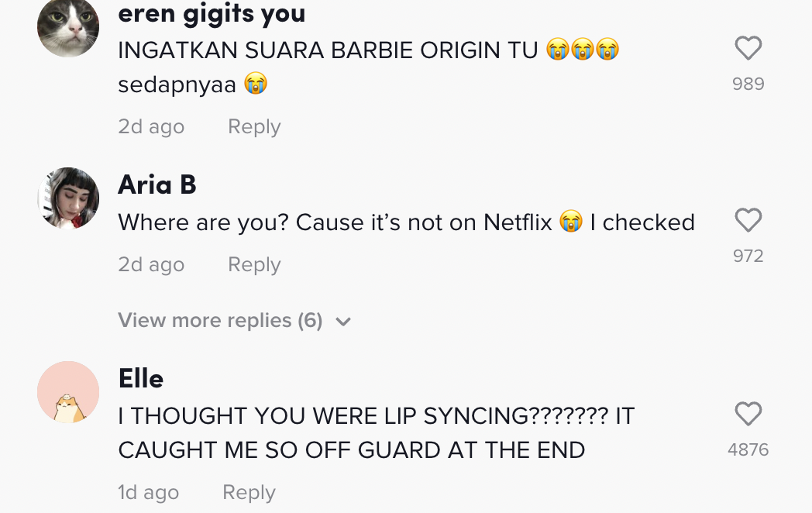Screen dimensions: 812x513
Task: Heart Elle's lip syncing comment
Action: tap(748, 415)
